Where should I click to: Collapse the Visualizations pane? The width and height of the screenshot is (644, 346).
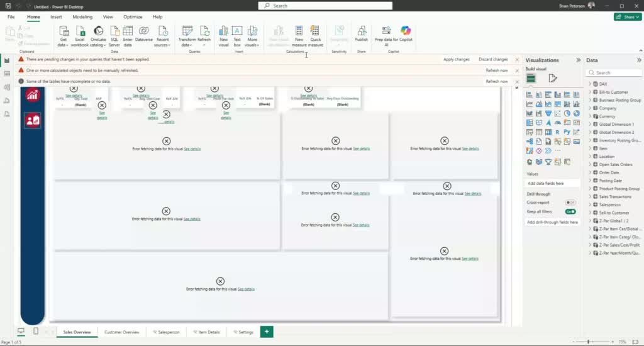(x=579, y=60)
